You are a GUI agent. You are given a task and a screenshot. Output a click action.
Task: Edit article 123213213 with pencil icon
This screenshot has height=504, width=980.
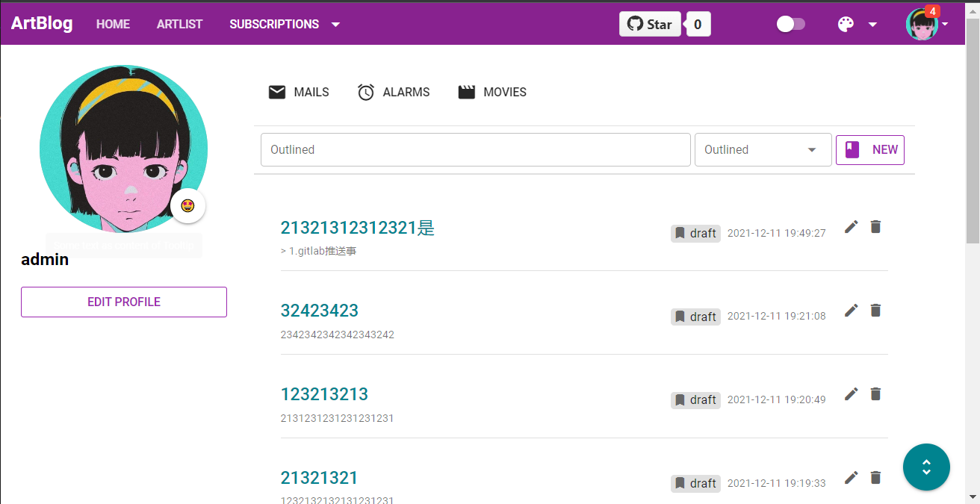tap(852, 393)
